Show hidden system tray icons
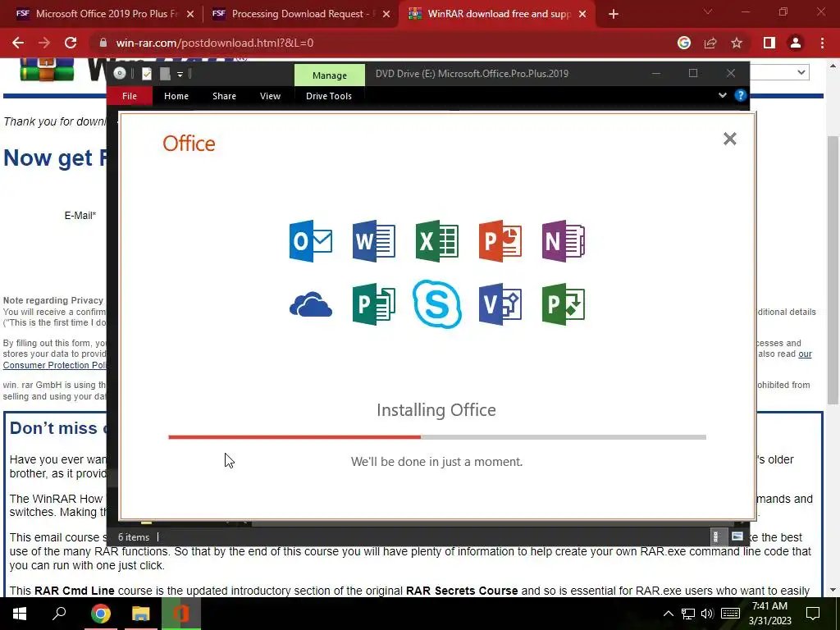This screenshot has height=630, width=840. 669,614
